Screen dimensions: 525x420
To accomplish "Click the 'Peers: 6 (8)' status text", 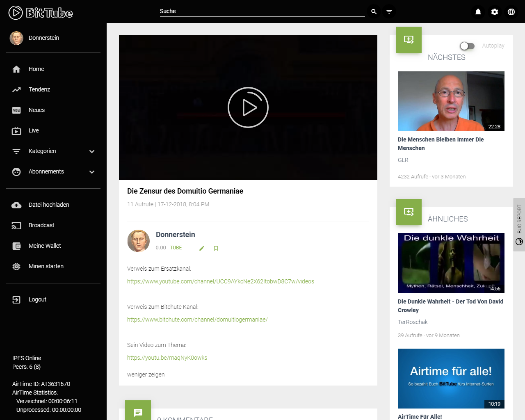I will (x=27, y=367).
